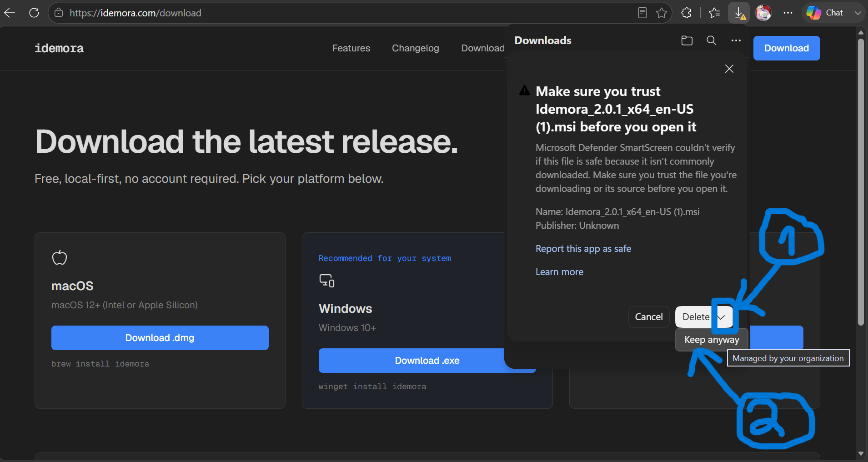Reload the page with the refresh icon
The width and height of the screenshot is (868, 462).
34,13
